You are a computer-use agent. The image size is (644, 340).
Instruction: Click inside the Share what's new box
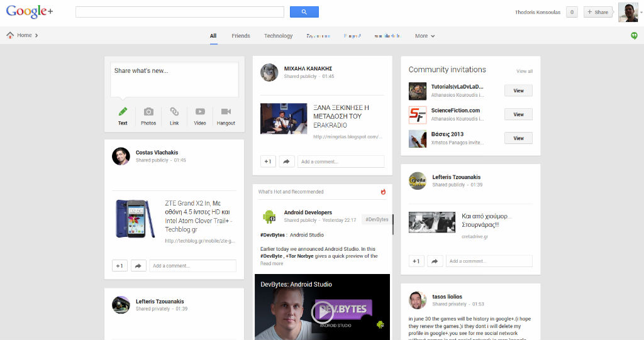pyautogui.click(x=175, y=79)
